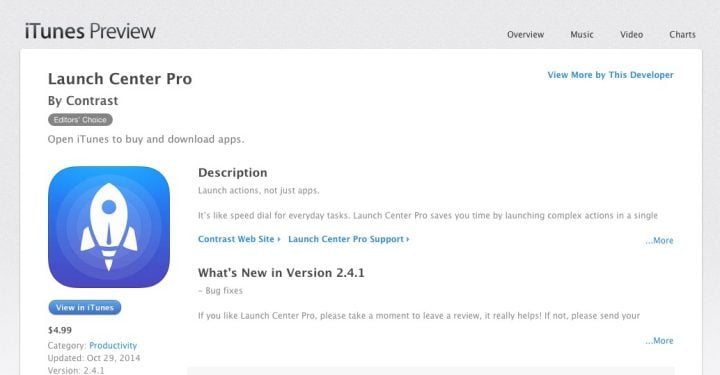
Task: Open the Overview tab
Action: [525, 34]
